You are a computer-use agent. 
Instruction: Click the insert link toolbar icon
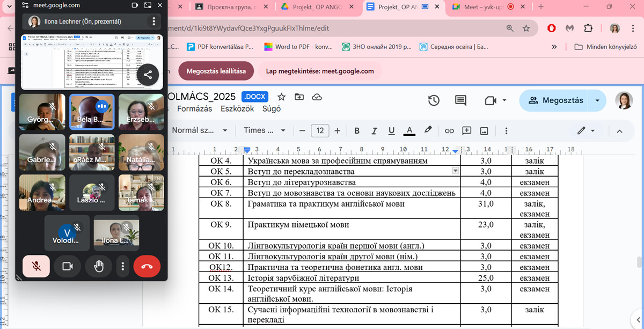tap(449, 130)
